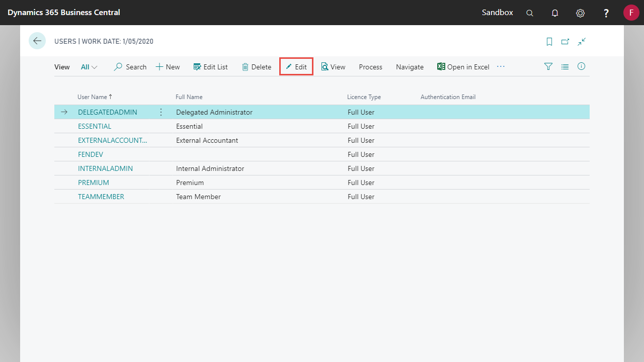Select the Team Member full name cell
Screen dimensions: 644x362
[199, 197]
